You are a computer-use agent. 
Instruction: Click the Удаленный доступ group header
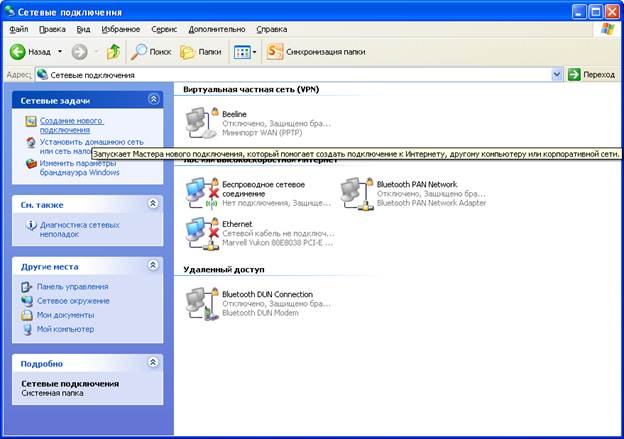[224, 269]
